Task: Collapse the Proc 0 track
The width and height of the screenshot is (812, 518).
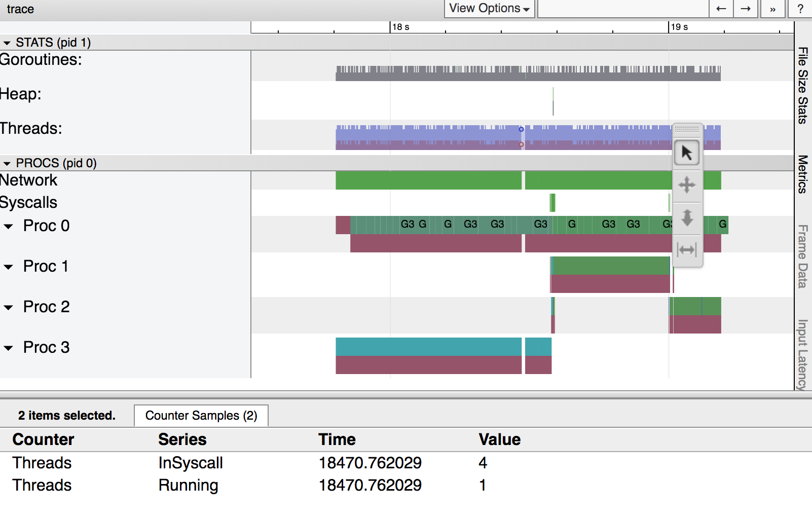Action: click(x=9, y=226)
